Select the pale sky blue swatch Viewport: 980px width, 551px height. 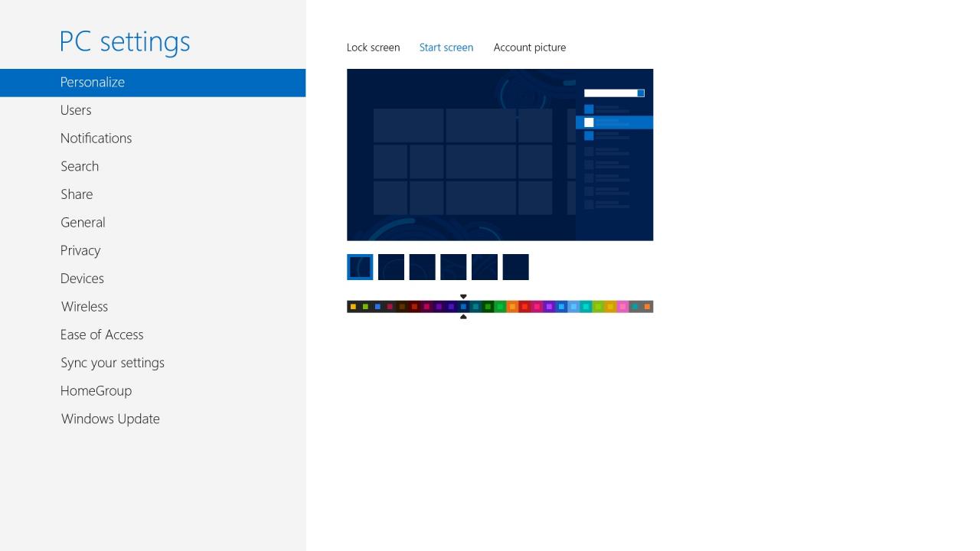(573, 307)
